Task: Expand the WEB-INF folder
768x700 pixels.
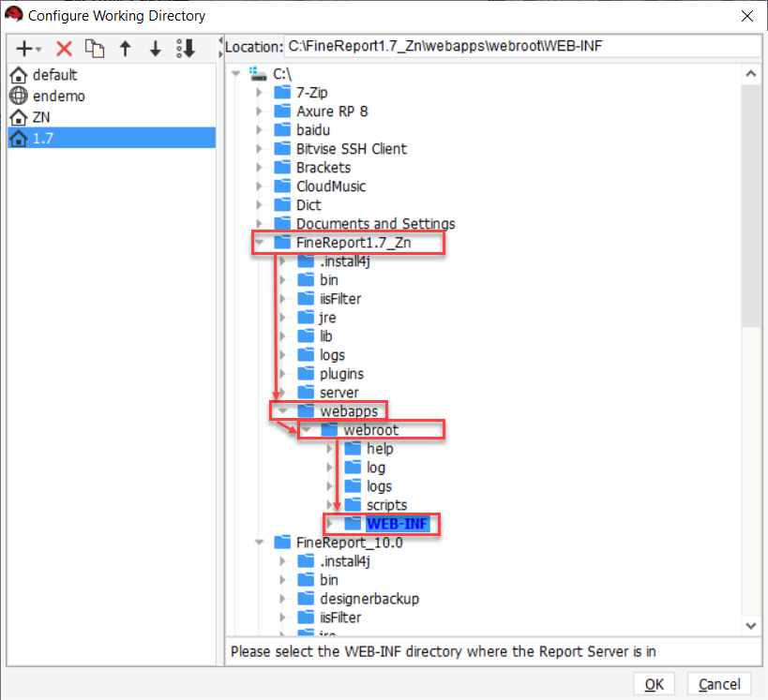Action: coord(330,524)
